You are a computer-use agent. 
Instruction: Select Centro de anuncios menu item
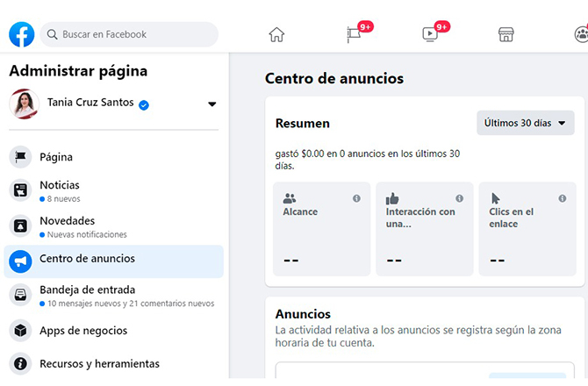pyautogui.click(x=87, y=259)
